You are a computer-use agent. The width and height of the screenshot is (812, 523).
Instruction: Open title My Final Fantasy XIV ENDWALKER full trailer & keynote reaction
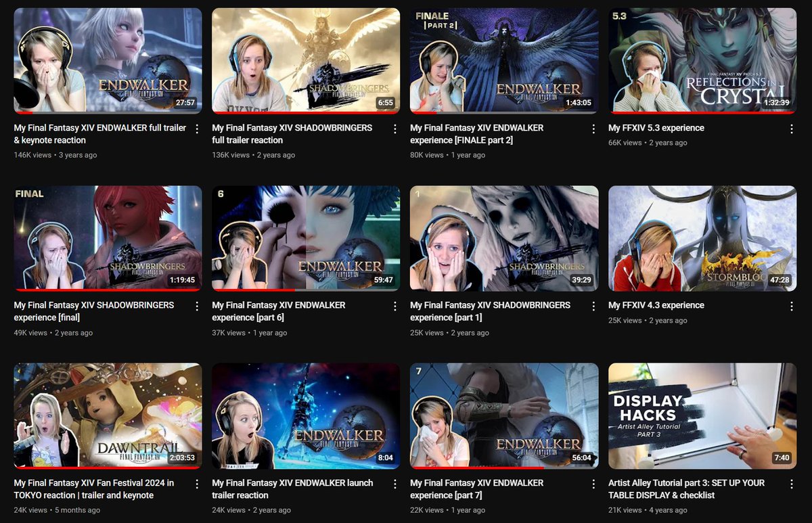click(x=100, y=134)
